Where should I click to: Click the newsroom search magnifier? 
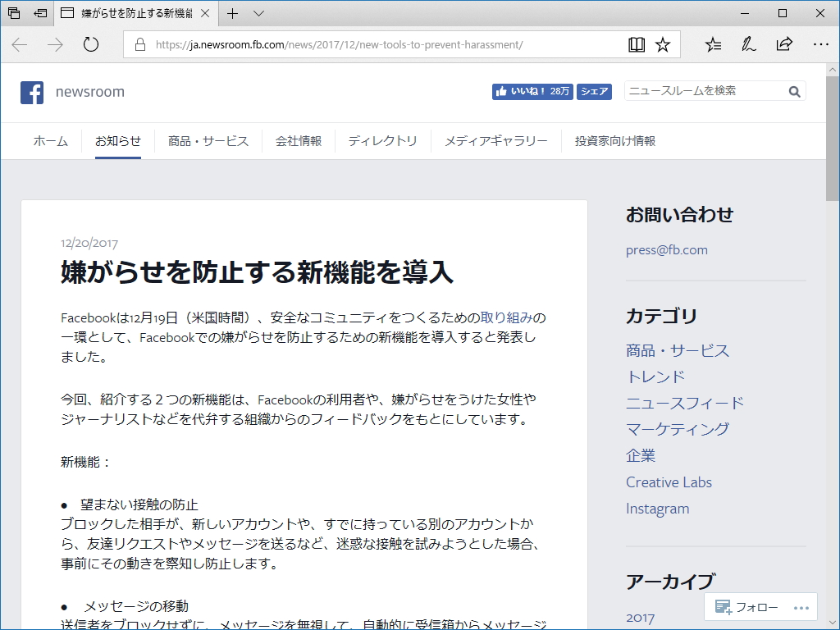(x=793, y=91)
